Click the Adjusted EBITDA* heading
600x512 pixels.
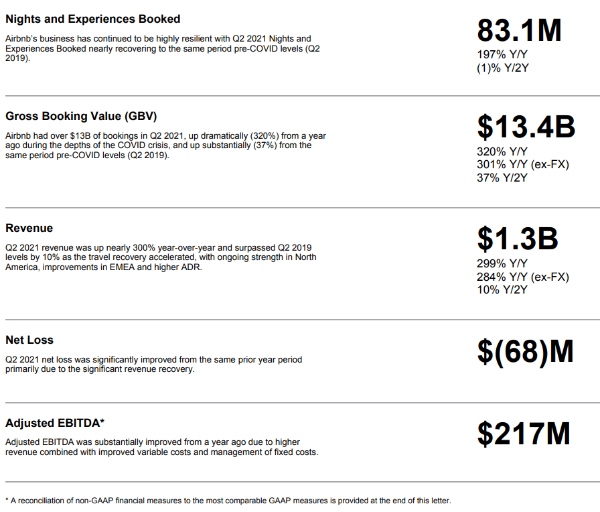tap(55, 423)
